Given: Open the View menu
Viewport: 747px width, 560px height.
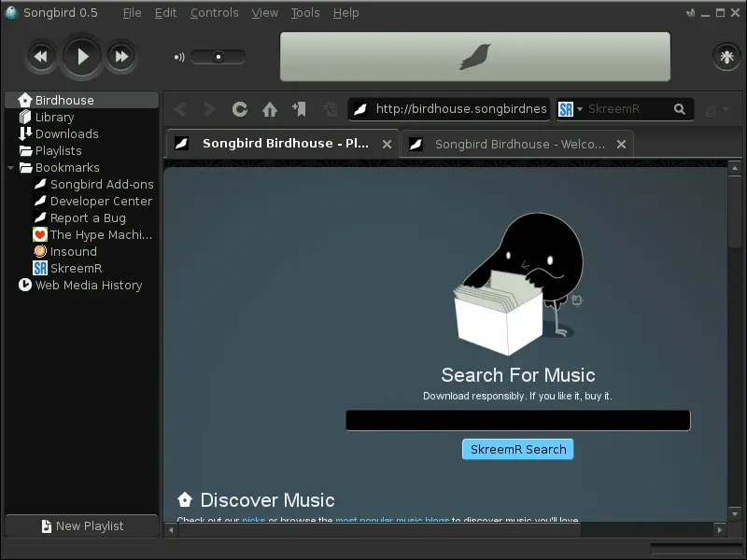Looking at the screenshot, I should (x=265, y=13).
